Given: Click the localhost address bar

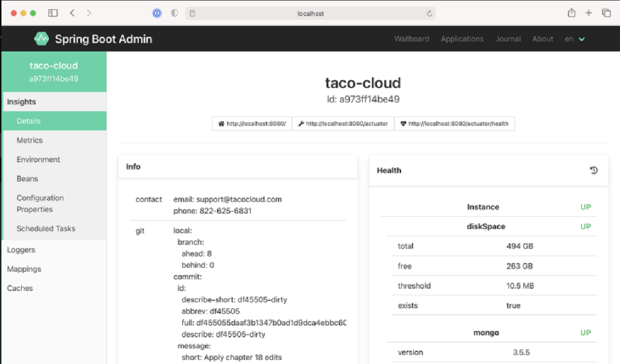Looking at the screenshot, I should point(311,14).
